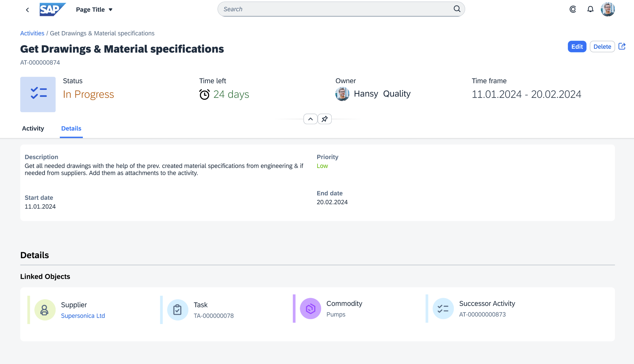Click the SAP logo
Image resolution: width=634 pixels, height=364 pixels.
[x=52, y=10]
